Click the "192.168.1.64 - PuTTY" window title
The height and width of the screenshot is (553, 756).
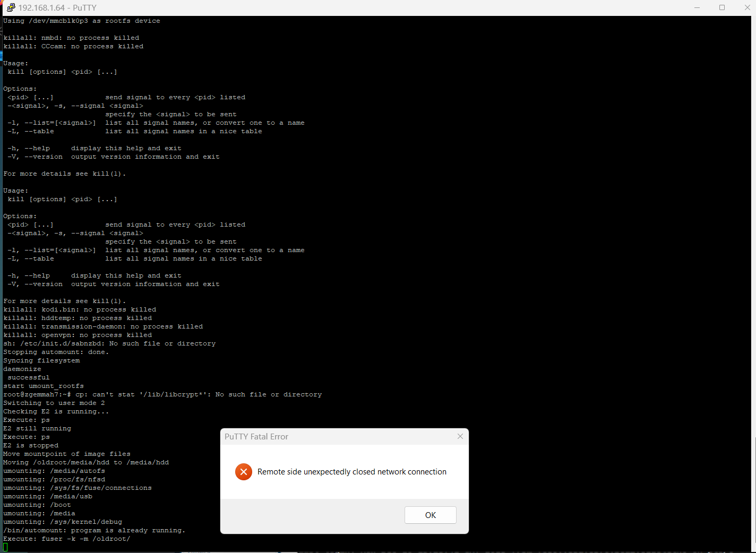(x=57, y=7)
